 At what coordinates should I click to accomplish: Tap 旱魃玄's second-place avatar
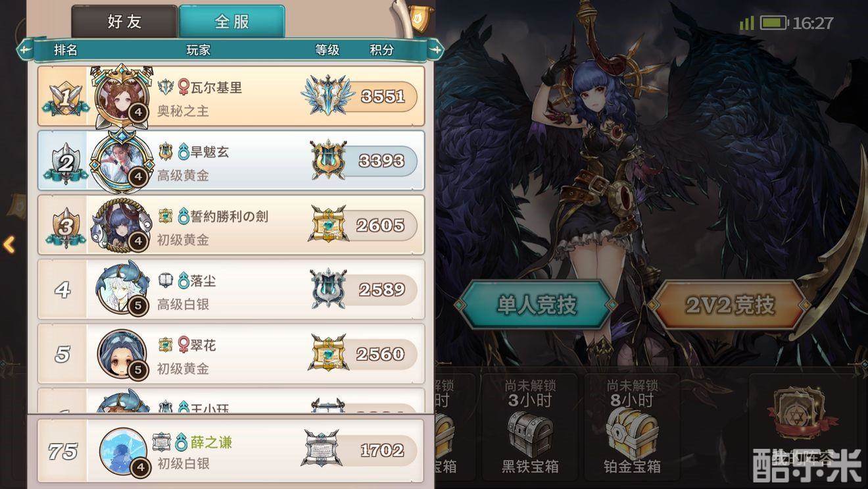pyautogui.click(x=121, y=160)
